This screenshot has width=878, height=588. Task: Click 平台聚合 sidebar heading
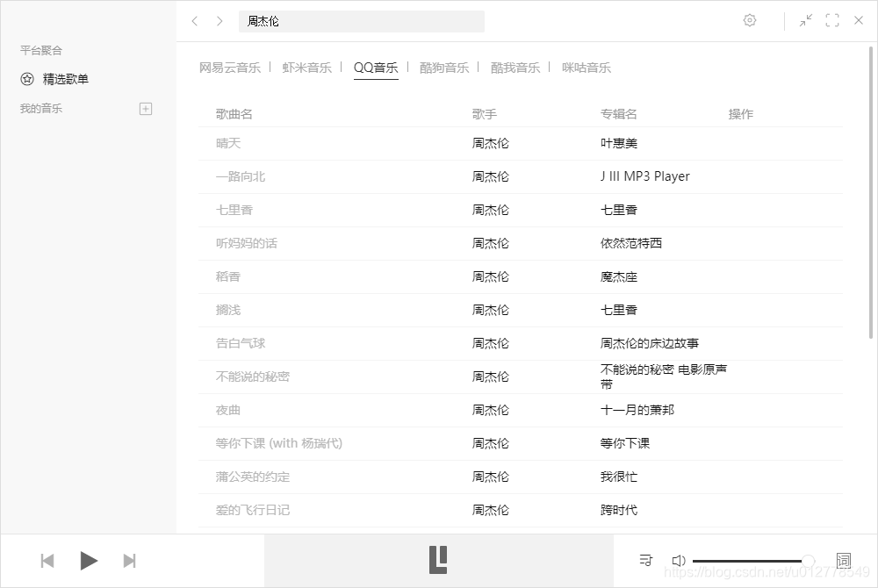tap(41, 50)
